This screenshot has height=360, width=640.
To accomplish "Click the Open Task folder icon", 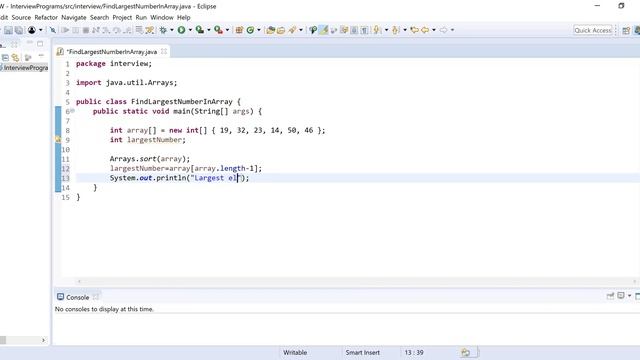I will tap(281, 30).
